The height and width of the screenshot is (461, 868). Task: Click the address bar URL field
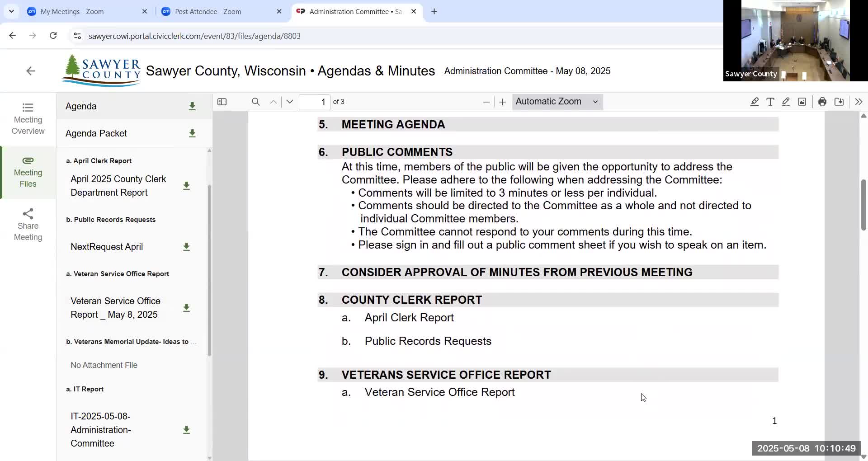tap(194, 36)
